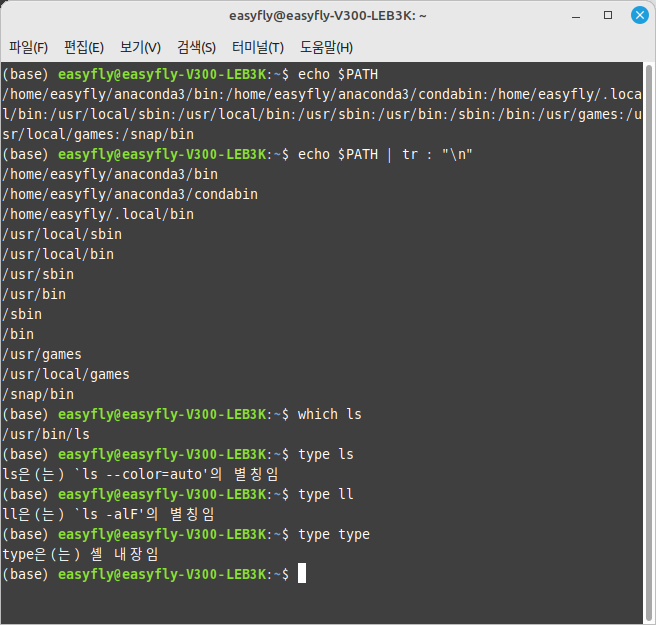The width and height of the screenshot is (656, 625).
Task: Maximize the terminal window
Action: pos(608,15)
